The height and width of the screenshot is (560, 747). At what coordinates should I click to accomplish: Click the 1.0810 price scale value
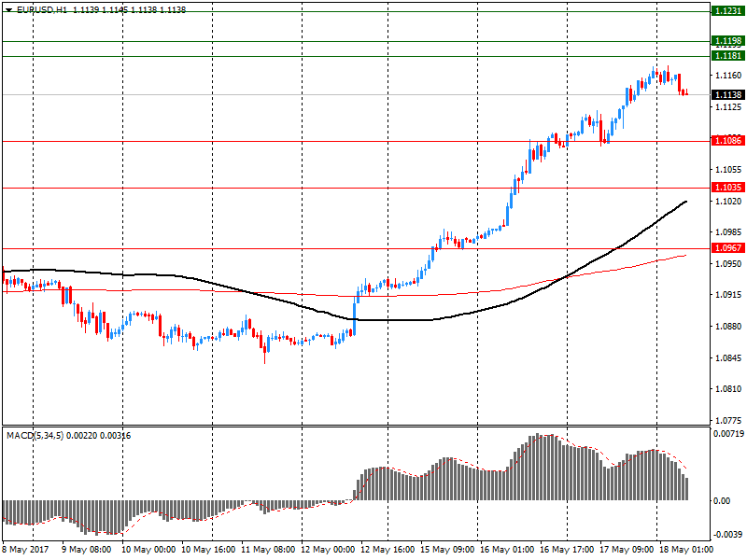point(728,389)
